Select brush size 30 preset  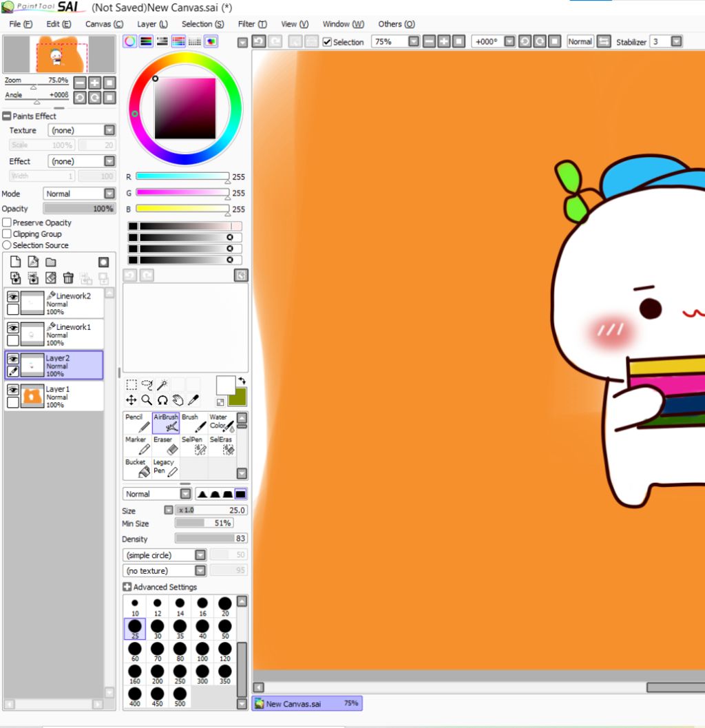[x=158, y=629]
